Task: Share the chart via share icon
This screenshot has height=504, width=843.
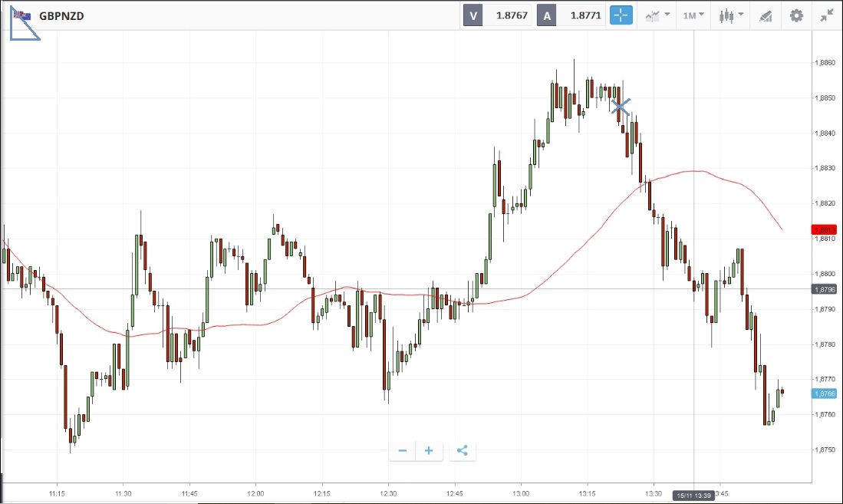Action: [462, 450]
